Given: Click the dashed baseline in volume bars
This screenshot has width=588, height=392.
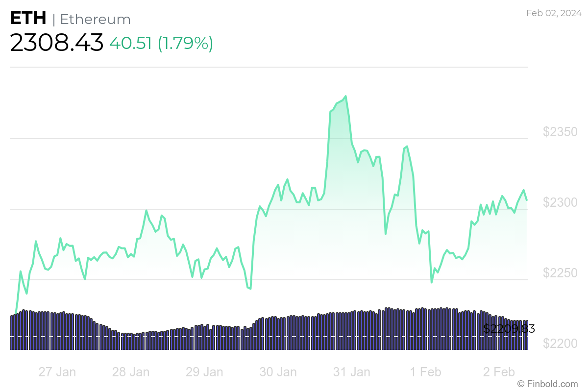Looking at the screenshot, I should pos(245,337).
